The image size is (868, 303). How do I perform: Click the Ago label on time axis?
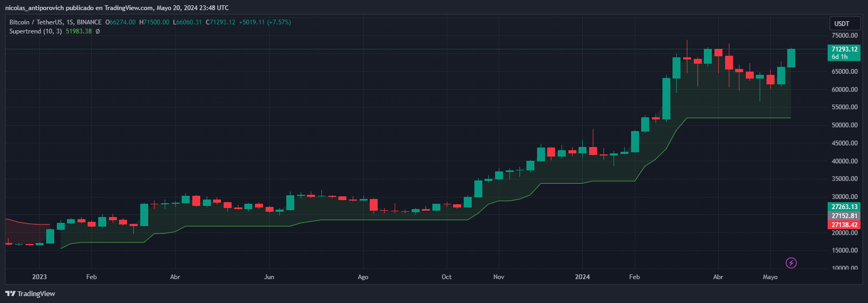[363, 277]
